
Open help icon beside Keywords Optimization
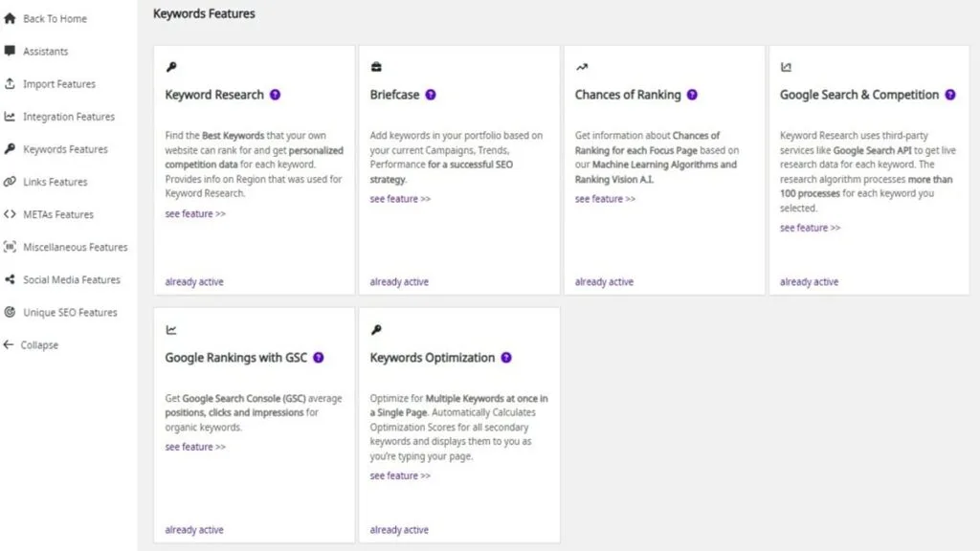pos(506,358)
